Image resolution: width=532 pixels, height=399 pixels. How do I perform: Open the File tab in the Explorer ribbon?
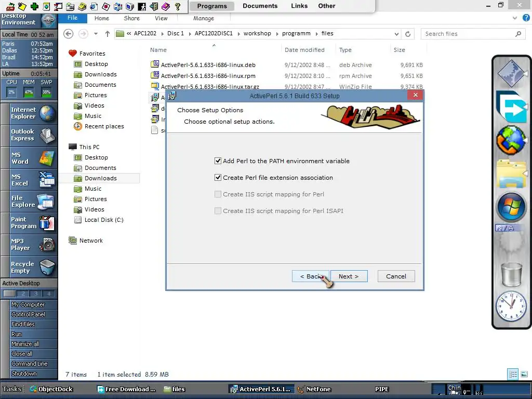pyautogui.click(x=72, y=18)
